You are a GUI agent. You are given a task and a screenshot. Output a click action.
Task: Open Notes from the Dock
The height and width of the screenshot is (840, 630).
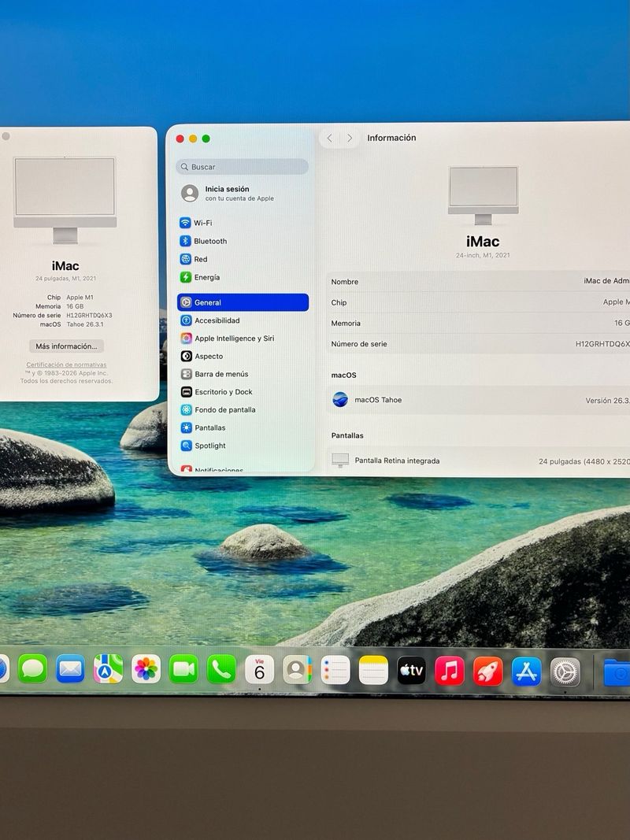373,670
